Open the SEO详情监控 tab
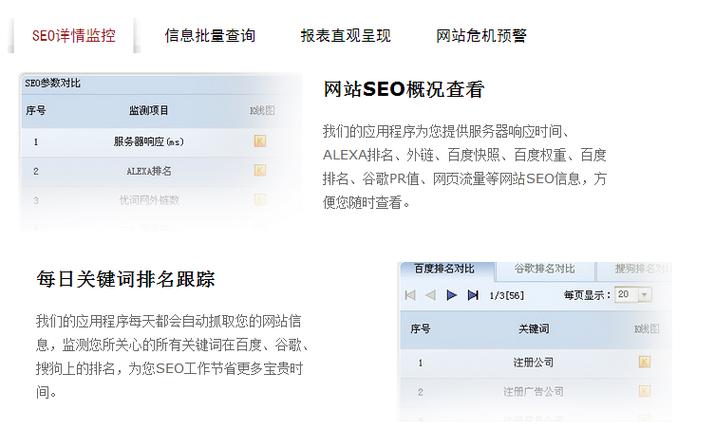715x448 pixels. coord(74,36)
